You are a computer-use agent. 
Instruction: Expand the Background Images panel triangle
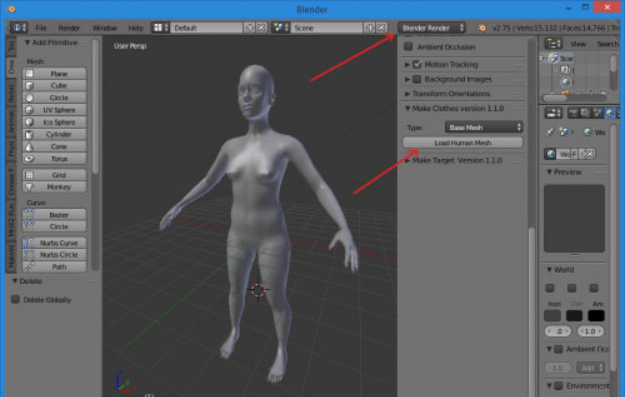point(407,79)
